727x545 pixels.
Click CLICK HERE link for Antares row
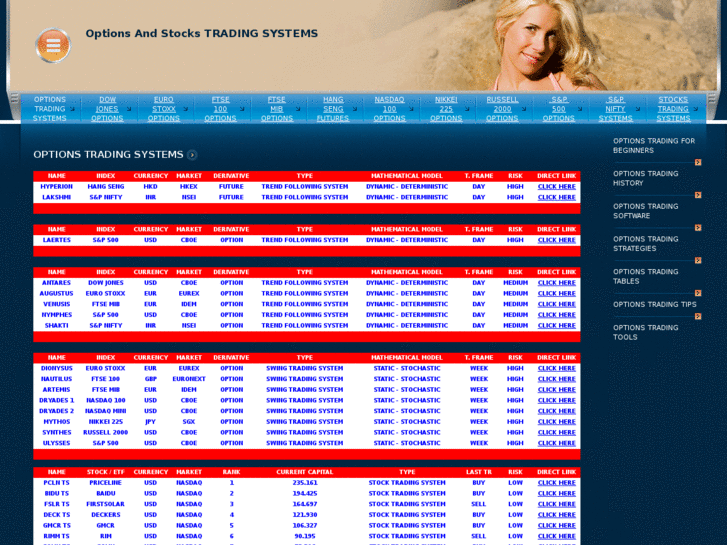[x=556, y=283]
